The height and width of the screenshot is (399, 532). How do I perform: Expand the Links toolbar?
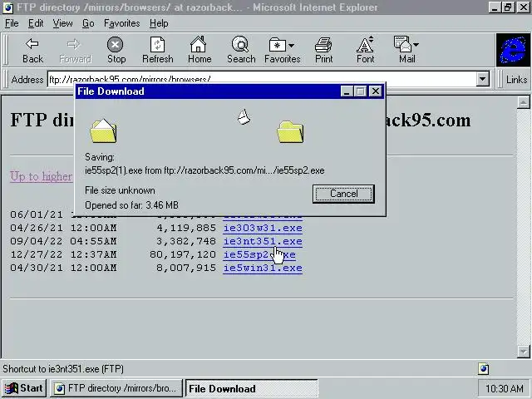tap(516, 80)
